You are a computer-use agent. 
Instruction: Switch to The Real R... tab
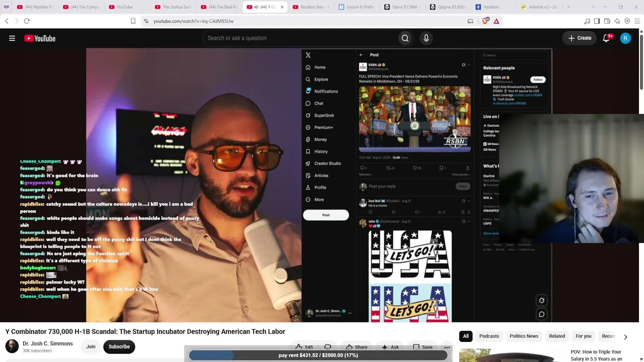[x=220, y=7]
